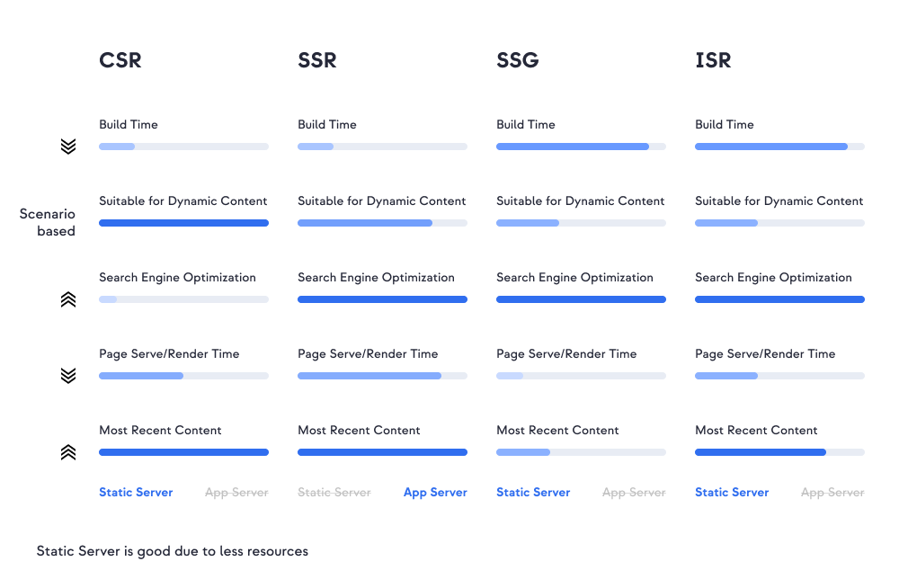Viewport: 899px width, 588px height.
Task: Choose the ISR column heading
Action: tap(713, 60)
